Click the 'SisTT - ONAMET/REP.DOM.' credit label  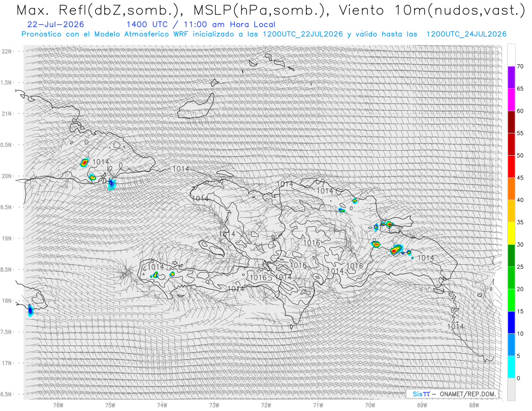(x=453, y=394)
